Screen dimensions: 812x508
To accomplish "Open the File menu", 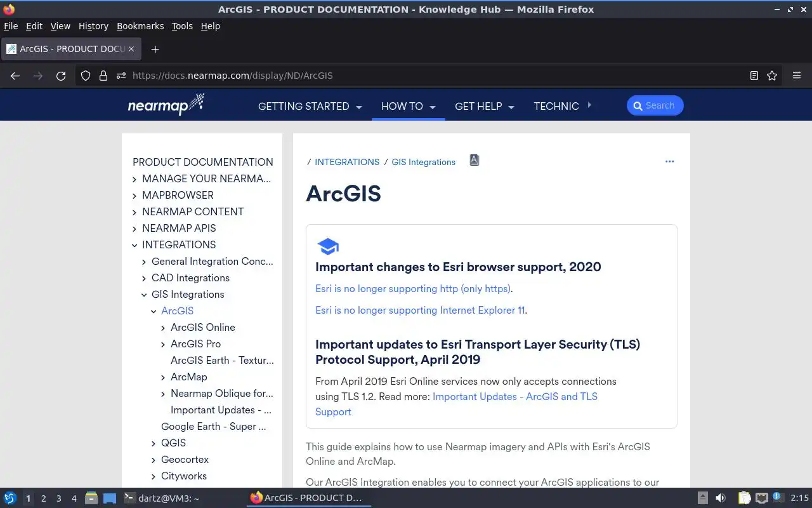I will coord(11,26).
